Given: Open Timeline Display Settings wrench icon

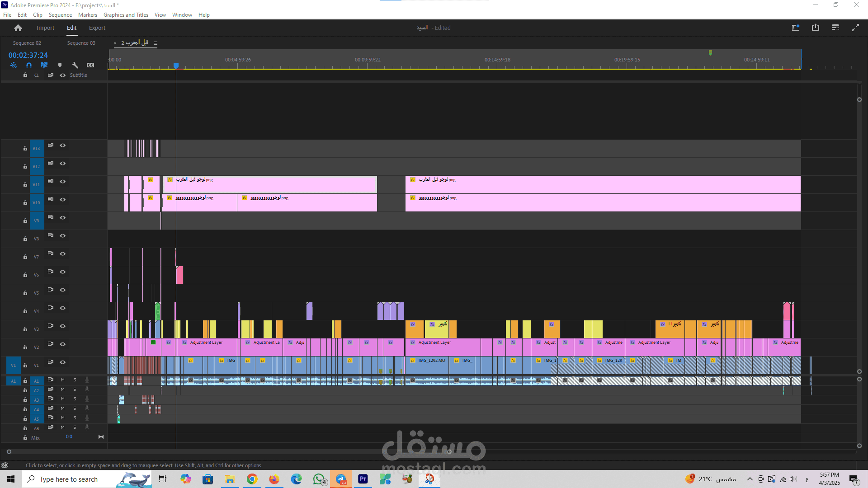Looking at the screenshot, I should [75, 65].
